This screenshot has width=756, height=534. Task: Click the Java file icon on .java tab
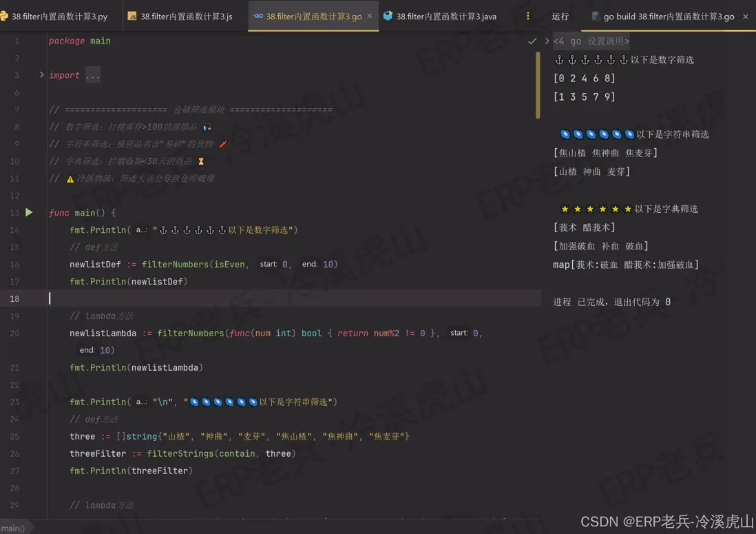pyautogui.click(x=388, y=16)
